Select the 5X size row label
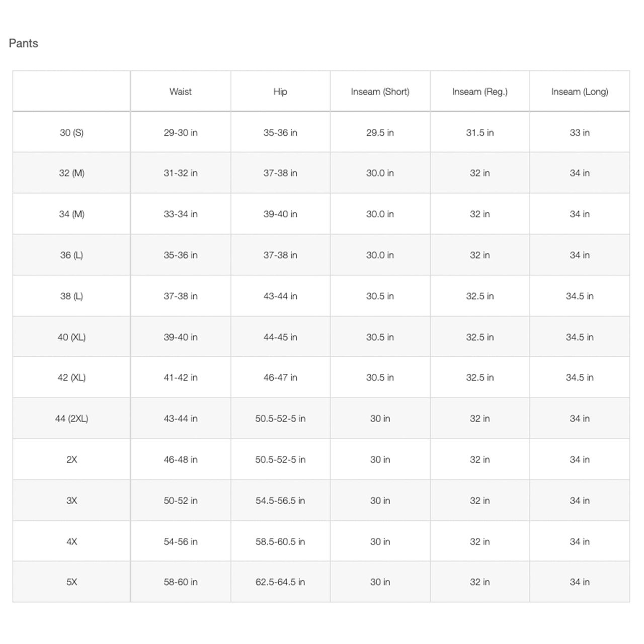This screenshot has height=644, width=644. pyautogui.click(x=71, y=582)
